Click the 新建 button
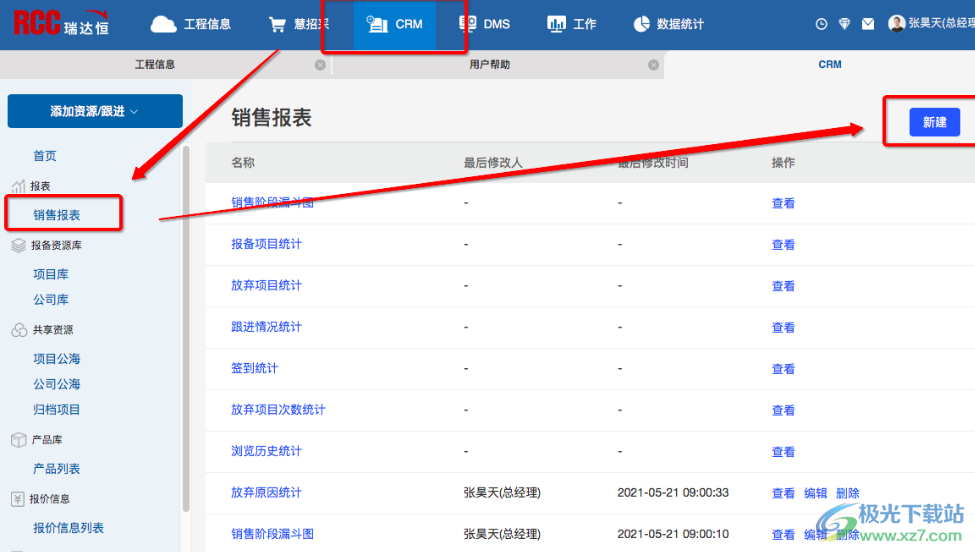 [x=935, y=122]
